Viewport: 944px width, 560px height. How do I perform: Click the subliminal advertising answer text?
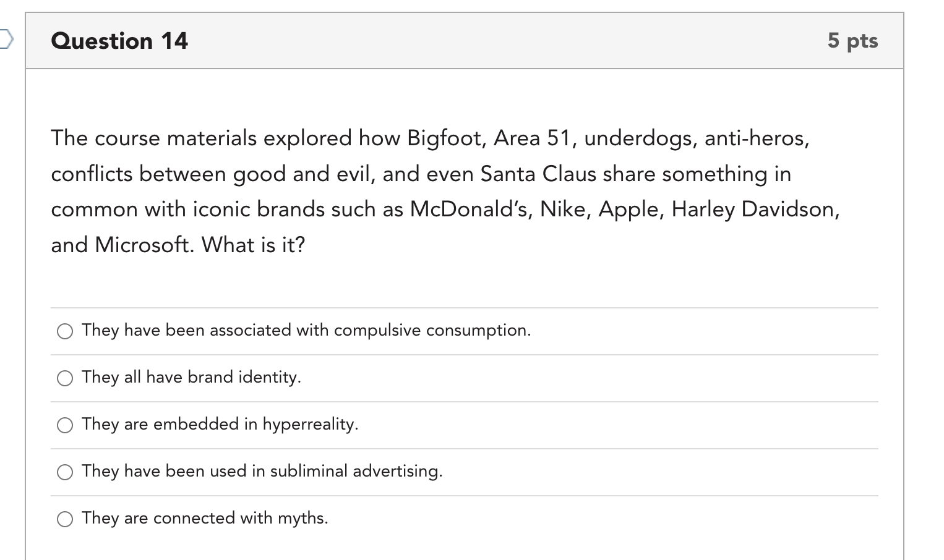pos(262,472)
